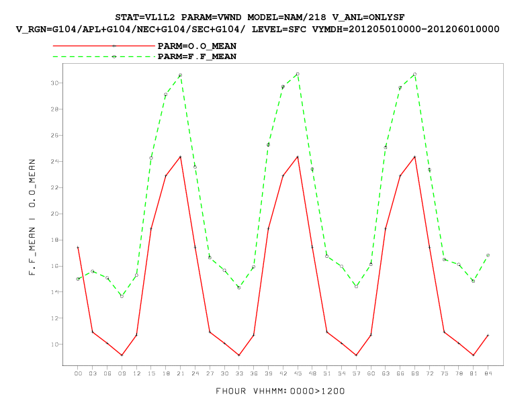Viewport: 532px width, 411px height.
Task: Click x-axis tick label 39
Action: [x=269, y=373]
